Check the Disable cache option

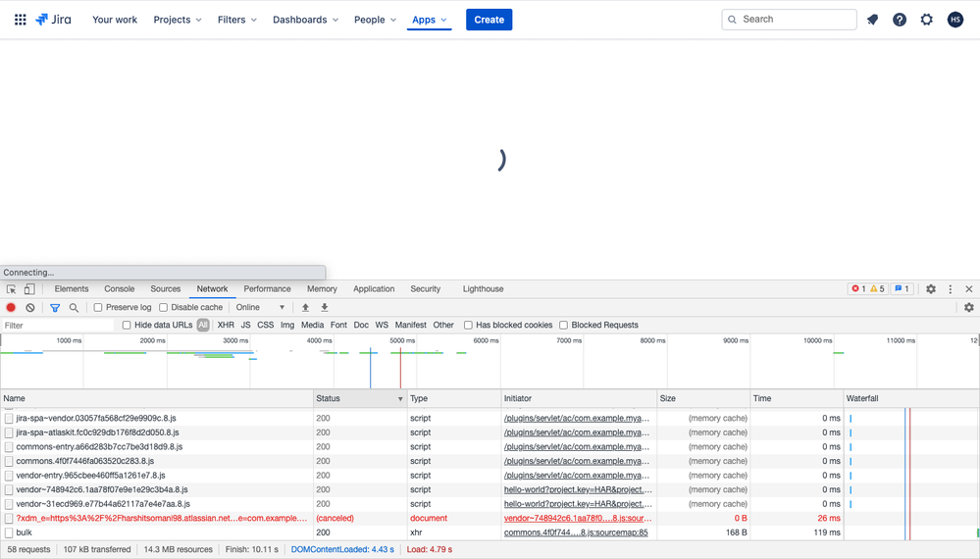point(164,308)
